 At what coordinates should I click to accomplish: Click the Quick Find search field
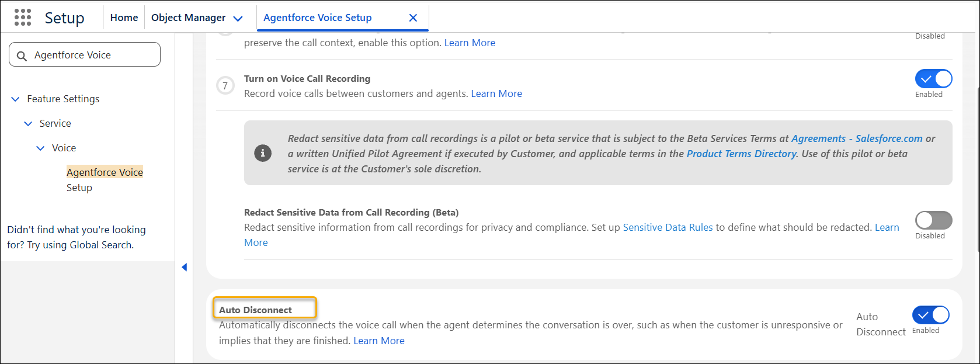point(85,54)
